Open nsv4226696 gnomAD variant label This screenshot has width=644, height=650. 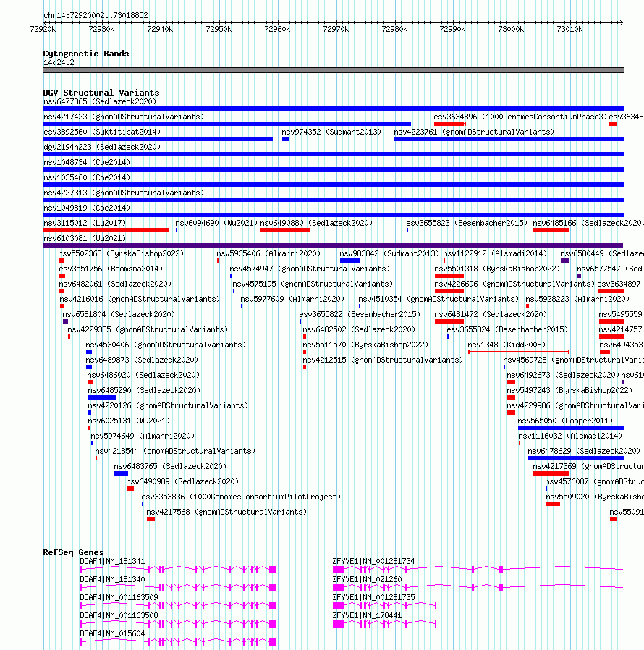pyautogui.click(x=514, y=284)
